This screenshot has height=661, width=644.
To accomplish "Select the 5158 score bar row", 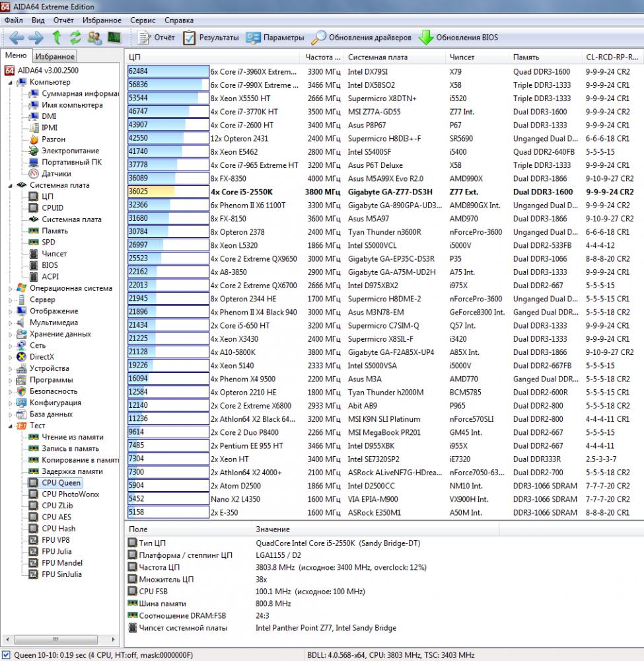I will (x=168, y=513).
